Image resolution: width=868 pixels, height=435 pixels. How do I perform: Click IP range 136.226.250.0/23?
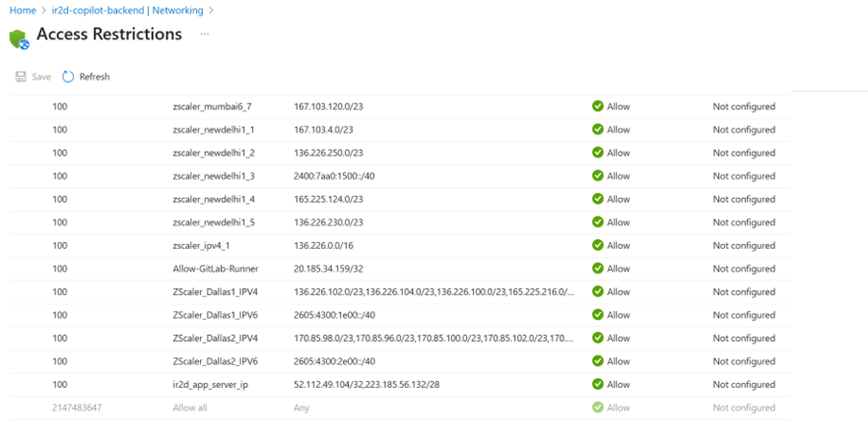pyautogui.click(x=329, y=153)
